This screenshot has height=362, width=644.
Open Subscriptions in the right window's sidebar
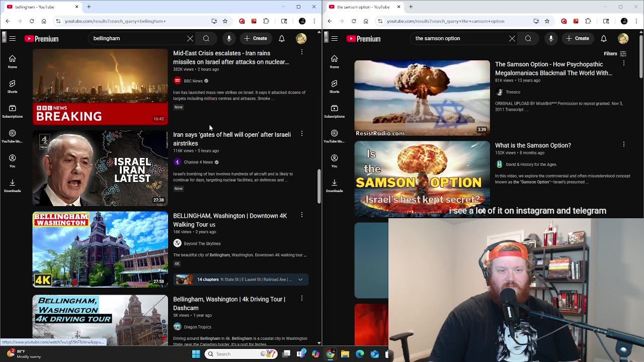[334, 111]
